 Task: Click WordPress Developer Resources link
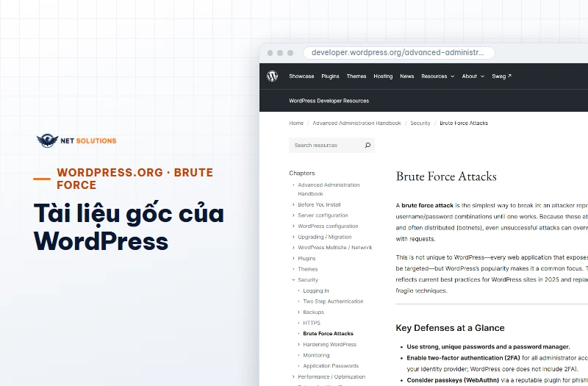pos(329,101)
